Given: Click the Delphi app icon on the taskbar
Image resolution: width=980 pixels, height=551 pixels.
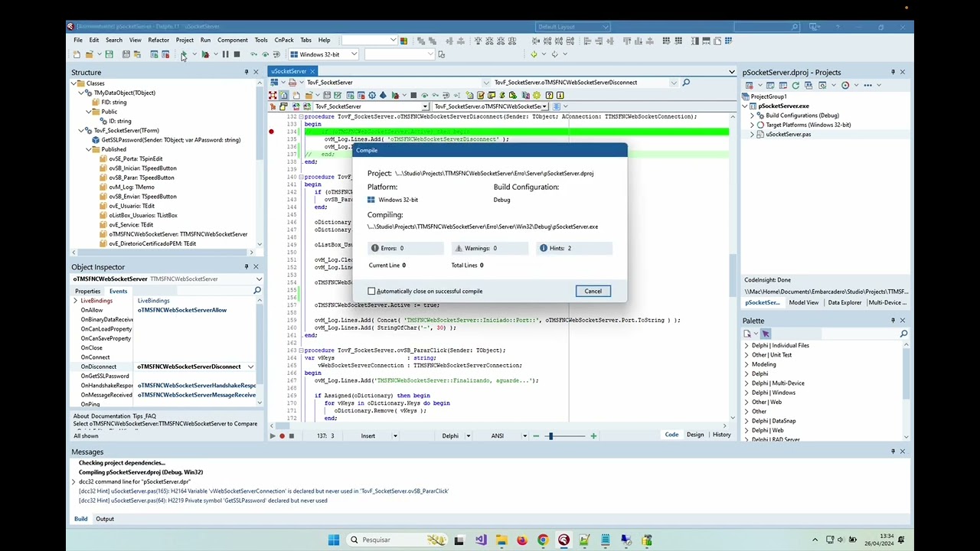Looking at the screenshot, I should point(563,540).
